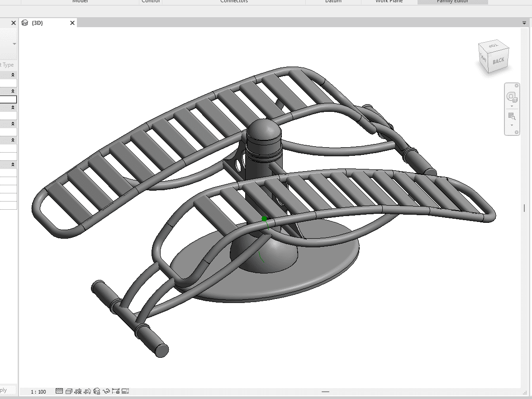This screenshot has width=532, height=399.
Task: Expand the Steering Wheels dropdown arrow
Action: 512,106
